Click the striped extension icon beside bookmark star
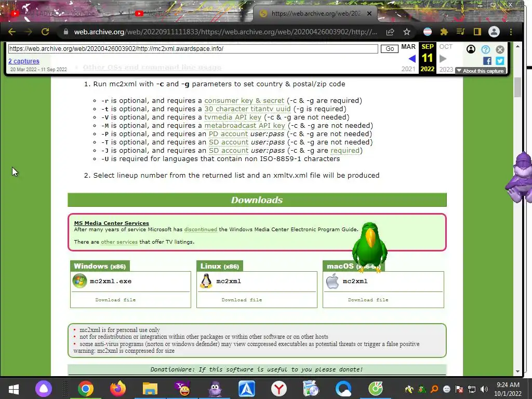This screenshot has height=399, width=532. pos(428,32)
